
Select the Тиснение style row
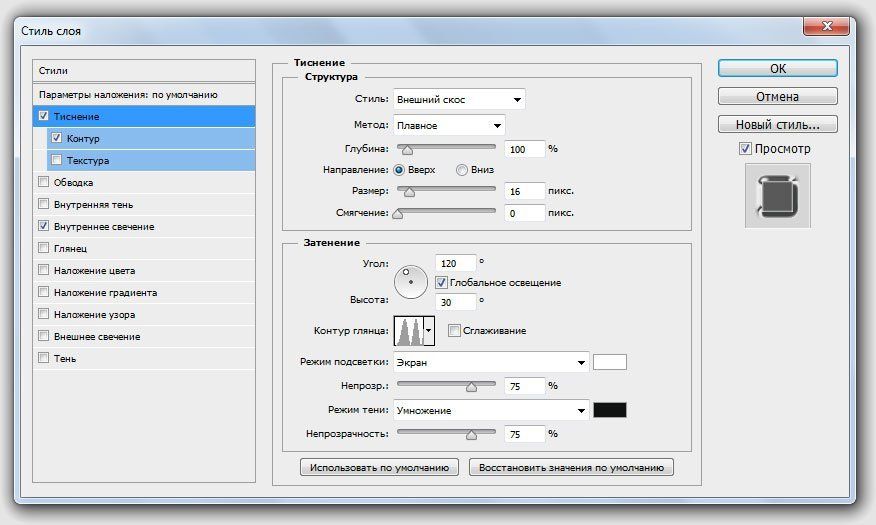(x=144, y=116)
